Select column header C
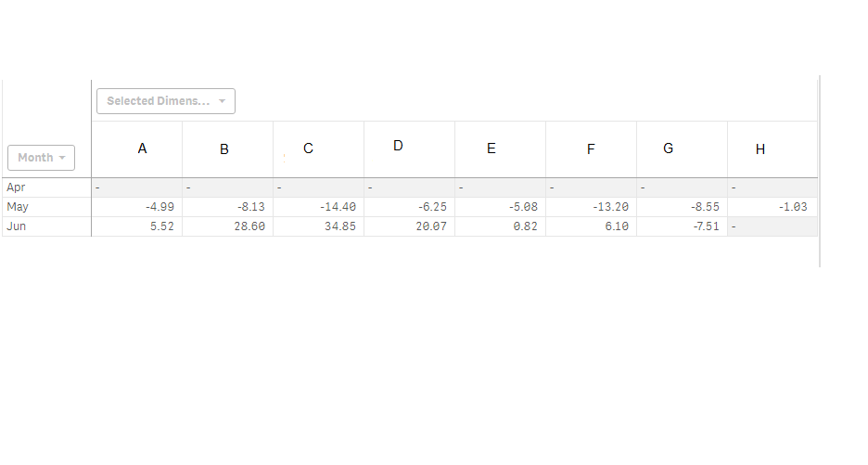868x465 pixels. click(x=308, y=149)
